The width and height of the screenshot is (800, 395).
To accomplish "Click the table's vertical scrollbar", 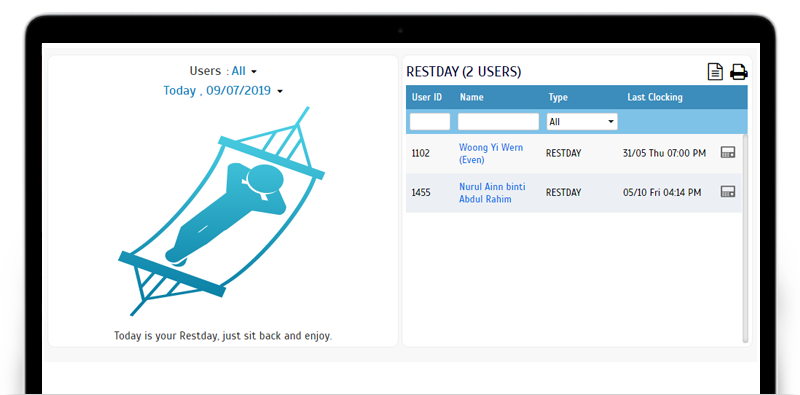I will pos(745,238).
